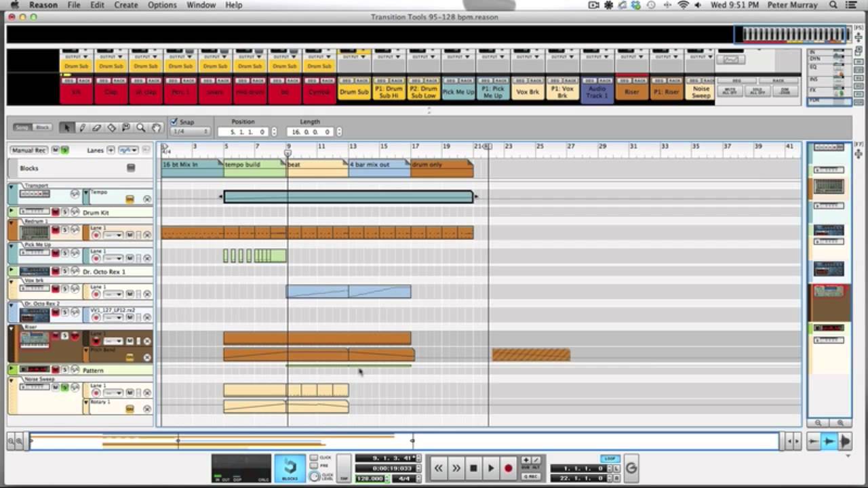The height and width of the screenshot is (488, 868).
Task: Zoom out the horizontal song navigator
Action: pyautogui.click(x=11, y=442)
